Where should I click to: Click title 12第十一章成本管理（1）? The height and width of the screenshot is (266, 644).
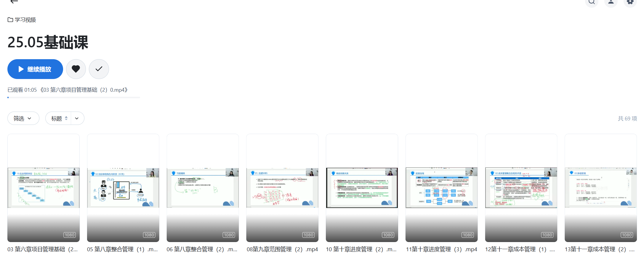tap(520, 249)
